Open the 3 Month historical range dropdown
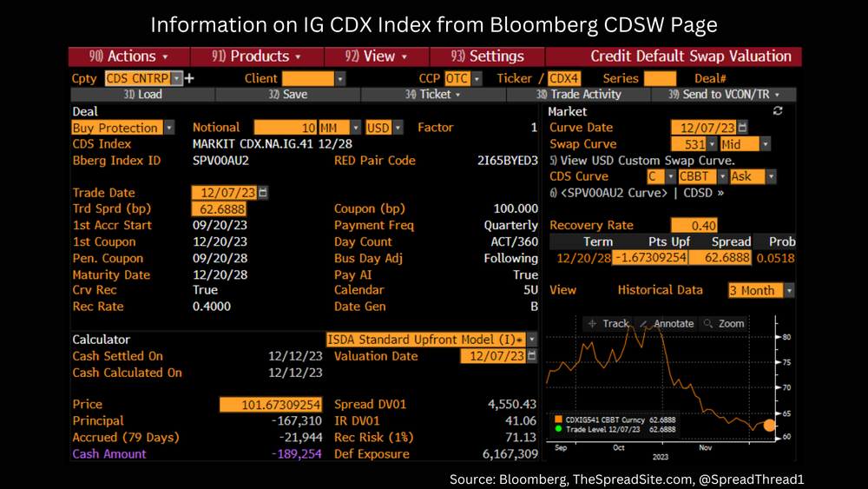Viewport: 868px width, 489px height. pos(789,291)
